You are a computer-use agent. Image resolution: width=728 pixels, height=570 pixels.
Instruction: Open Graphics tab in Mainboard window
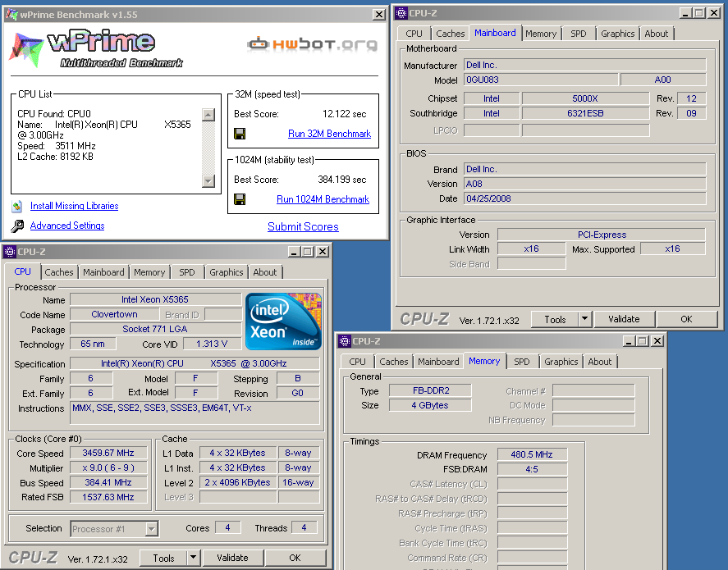[x=617, y=34]
